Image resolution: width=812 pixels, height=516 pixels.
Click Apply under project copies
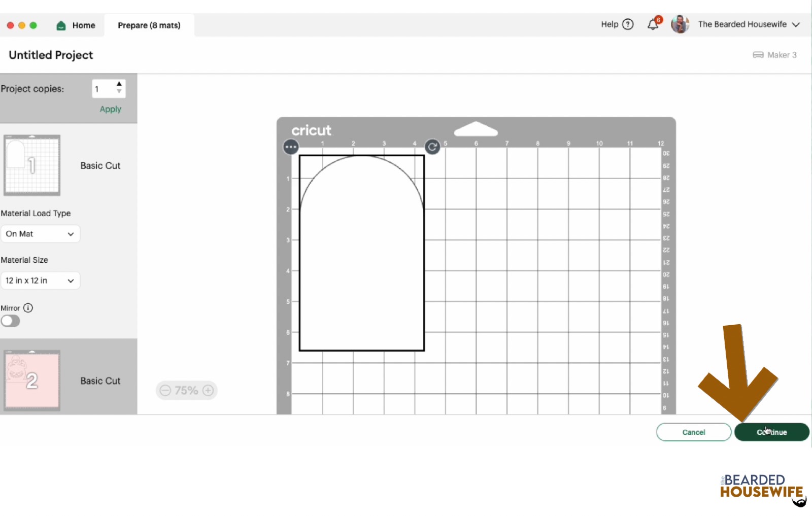[x=110, y=109]
